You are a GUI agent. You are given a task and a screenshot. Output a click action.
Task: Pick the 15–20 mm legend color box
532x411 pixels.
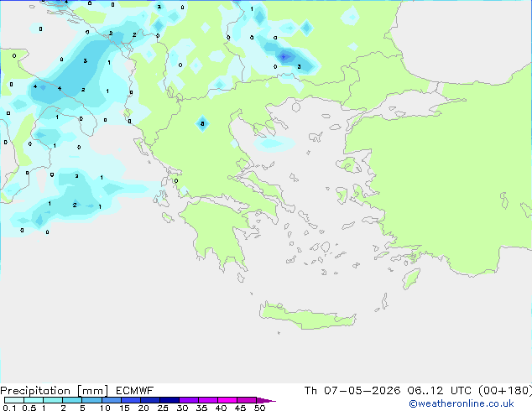tap(131, 400)
